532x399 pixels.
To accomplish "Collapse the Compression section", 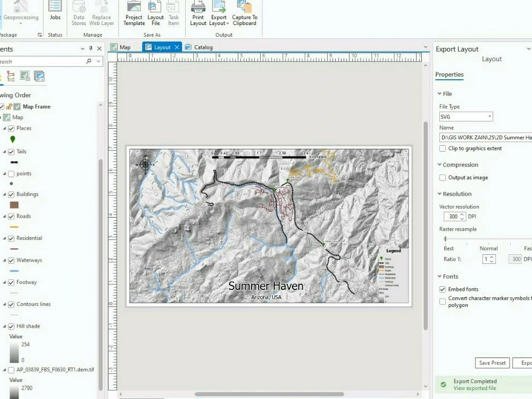I will pyautogui.click(x=439, y=164).
